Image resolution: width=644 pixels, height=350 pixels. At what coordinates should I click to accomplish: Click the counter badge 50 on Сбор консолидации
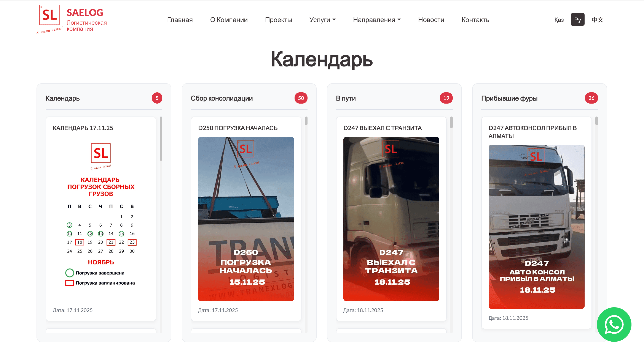coord(301,98)
